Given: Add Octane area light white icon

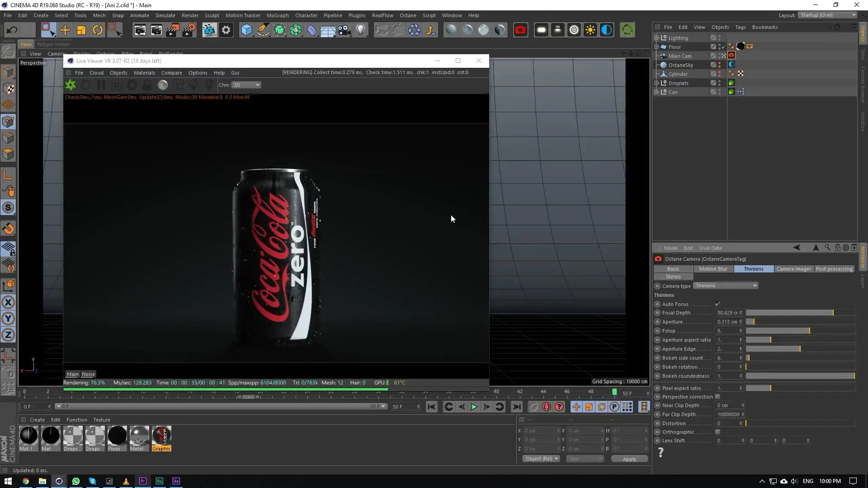Looking at the screenshot, I should click(541, 30).
